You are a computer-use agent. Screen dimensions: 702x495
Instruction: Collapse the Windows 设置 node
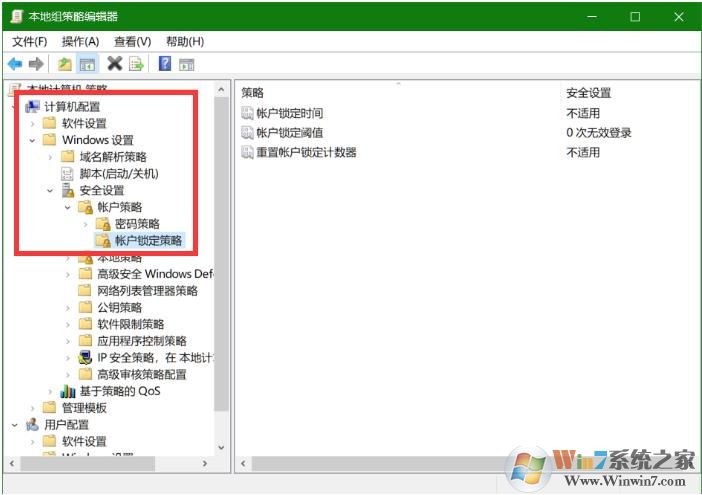32,141
